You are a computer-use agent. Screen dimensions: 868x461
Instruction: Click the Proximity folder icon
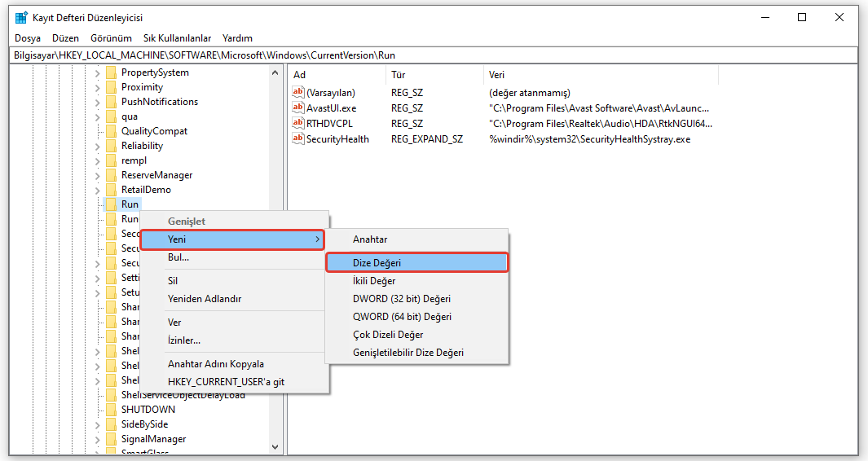[x=111, y=87]
